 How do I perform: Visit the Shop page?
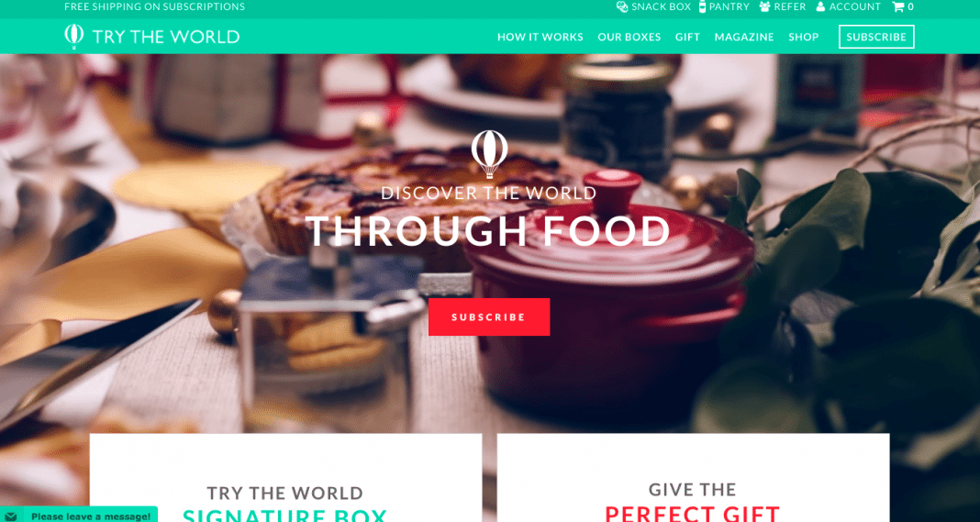(803, 37)
